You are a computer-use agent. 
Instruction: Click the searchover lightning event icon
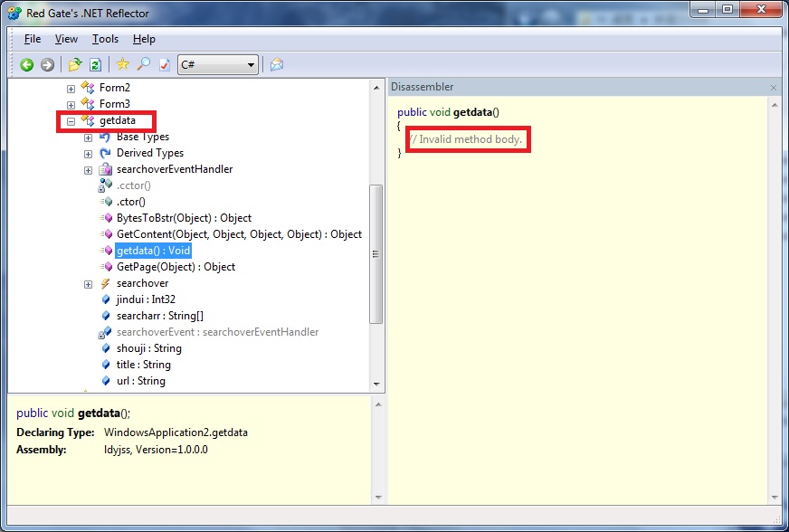tap(105, 283)
